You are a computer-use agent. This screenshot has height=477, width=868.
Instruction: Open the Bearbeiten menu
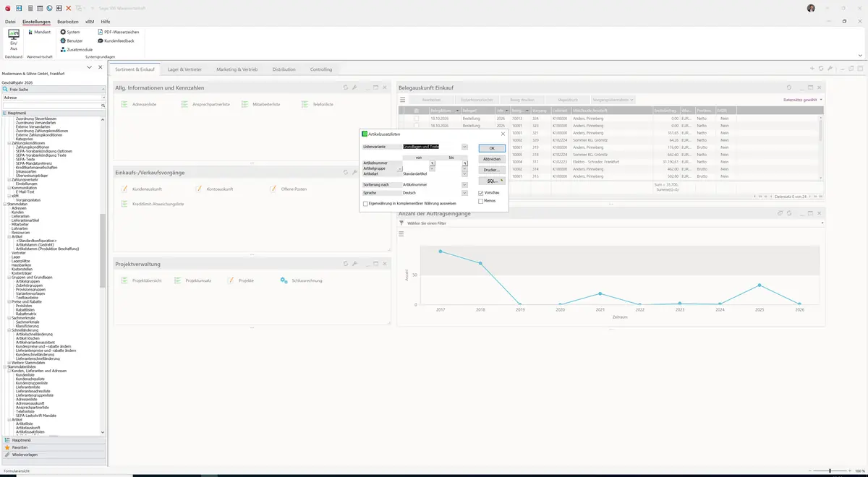68,22
